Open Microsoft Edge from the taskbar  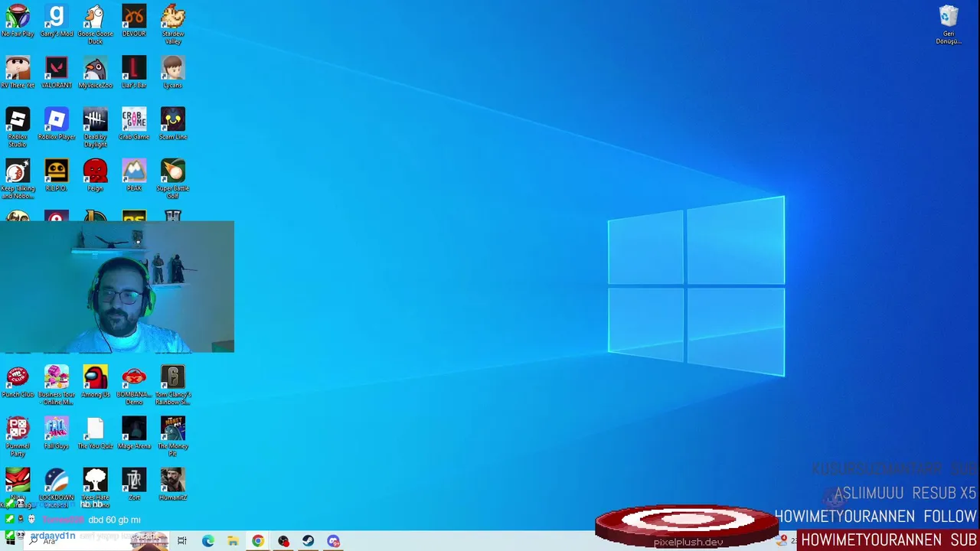pyautogui.click(x=207, y=541)
